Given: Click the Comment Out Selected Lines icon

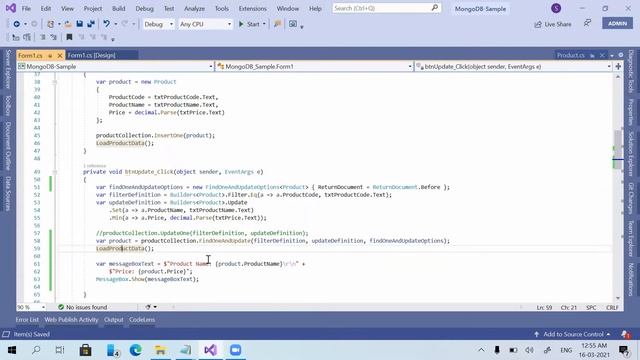Looking at the screenshot, I should point(42,37).
